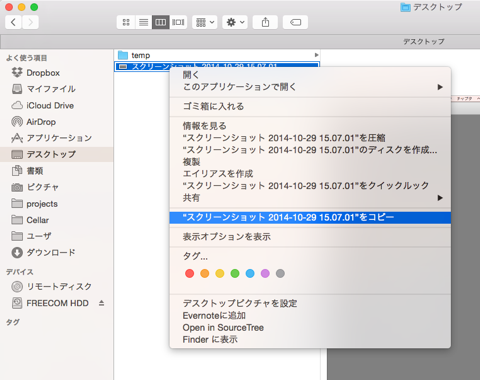Image resolution: width=480 pixels, height=380 pixels.
Task: Apply the green tag color
Action: coord(235,274)
